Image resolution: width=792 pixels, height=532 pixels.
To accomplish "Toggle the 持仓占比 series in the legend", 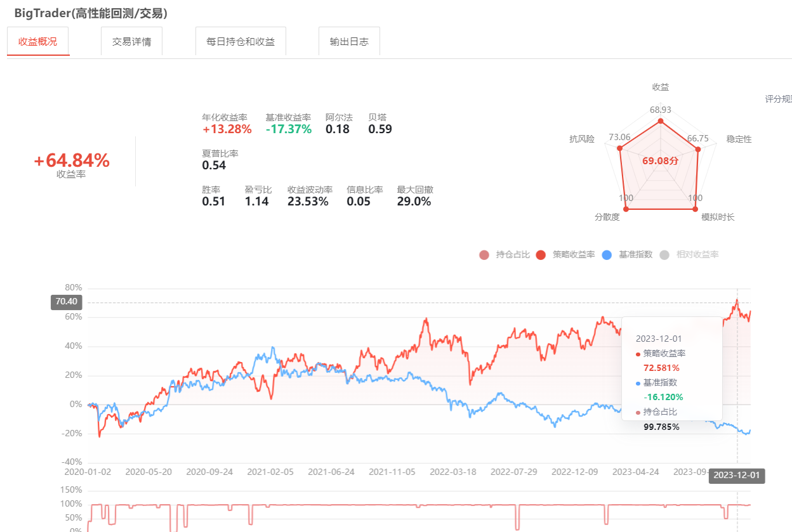I will point(505,255).
